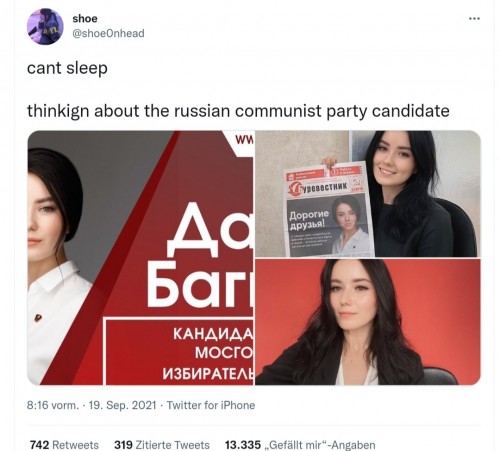
Task: Click the 8:16 vorm. timestamp
Action: coord(53,405)
